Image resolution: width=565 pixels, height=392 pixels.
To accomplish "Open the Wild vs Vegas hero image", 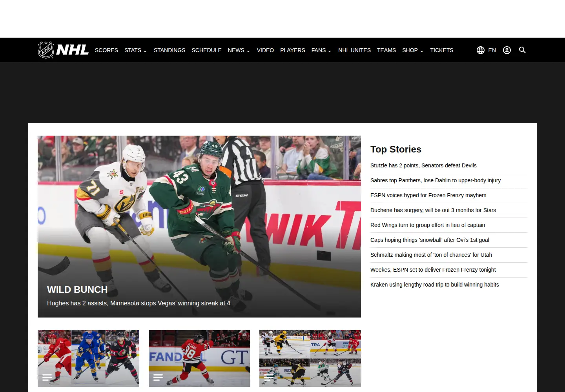I will pyautogui.click(x=199, y=227).
